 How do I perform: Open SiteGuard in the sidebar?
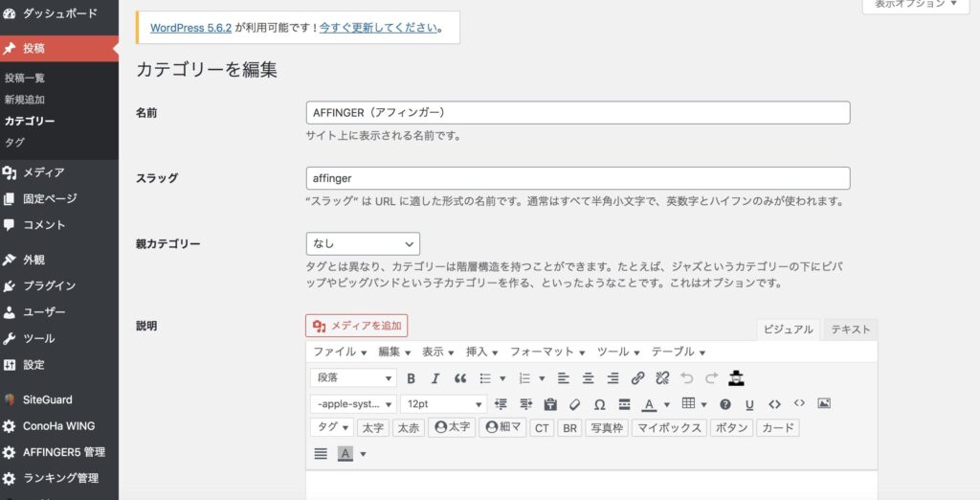[x=59, y=399]
